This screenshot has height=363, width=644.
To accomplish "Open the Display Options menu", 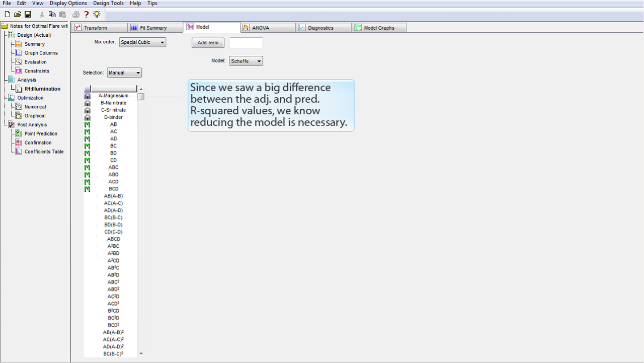I will [x=68, y=3].
